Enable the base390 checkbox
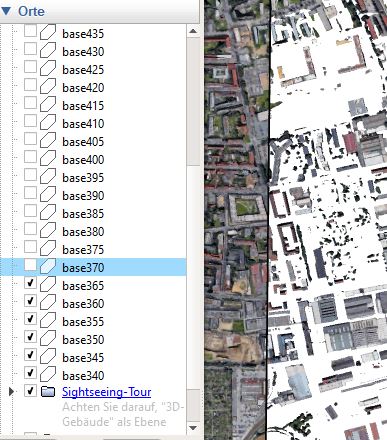Image resolution: width=387 pixels, height=440 pixels. point(30,193)
